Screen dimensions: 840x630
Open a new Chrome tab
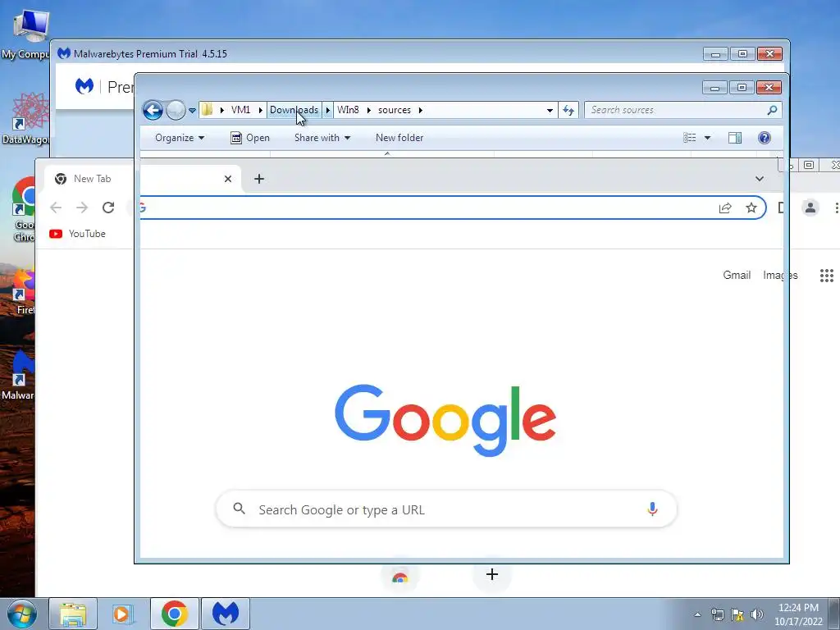point(259,179)
